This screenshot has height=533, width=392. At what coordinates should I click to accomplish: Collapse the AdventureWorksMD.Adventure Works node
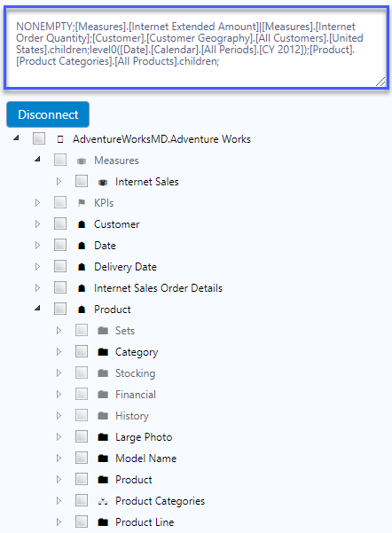coord(16,138)
